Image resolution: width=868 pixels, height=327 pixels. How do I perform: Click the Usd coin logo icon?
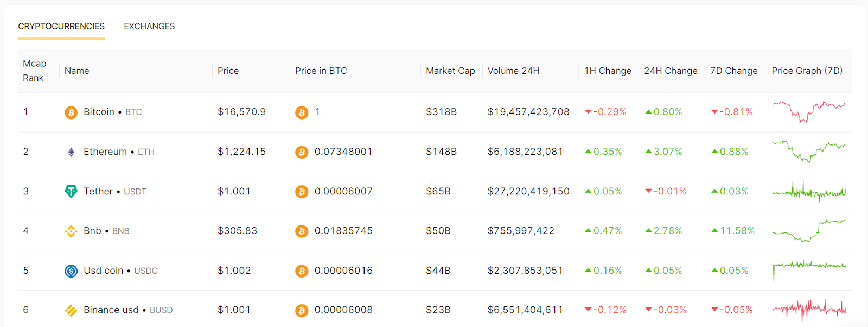click(71, 271)
